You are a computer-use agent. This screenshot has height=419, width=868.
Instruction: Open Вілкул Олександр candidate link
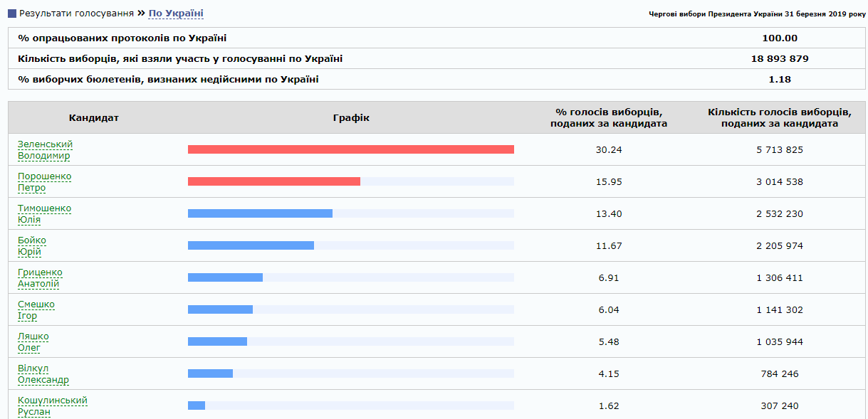tap(43, 374)
